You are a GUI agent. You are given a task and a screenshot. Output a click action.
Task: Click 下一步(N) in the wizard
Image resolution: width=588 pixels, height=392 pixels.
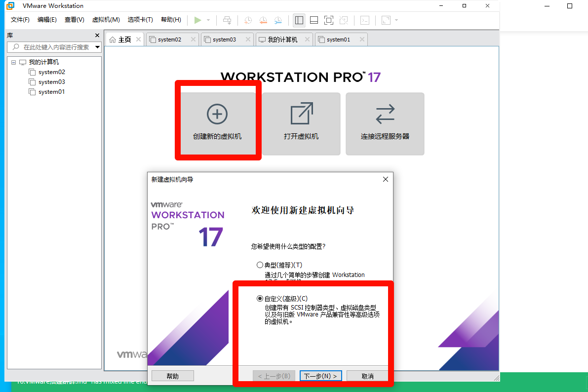click(x=320, y=375)
